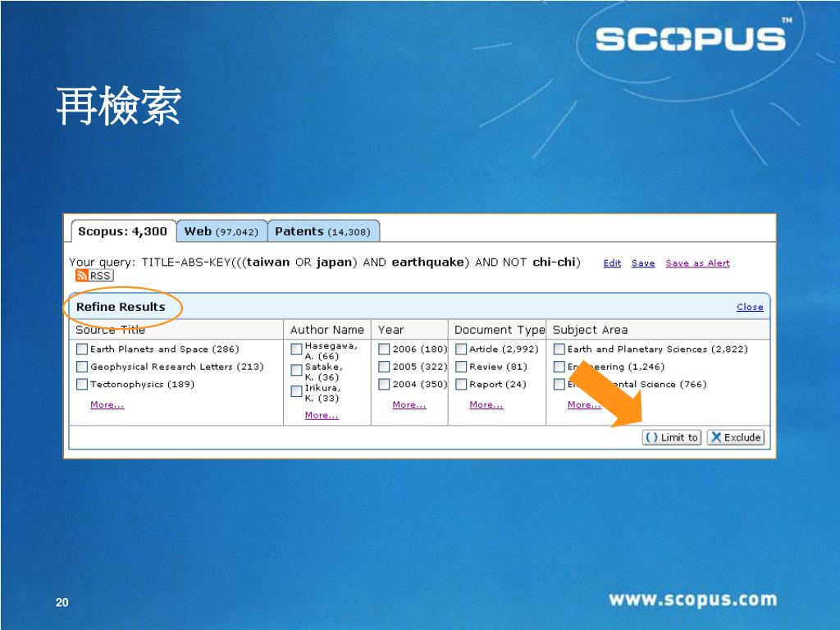Tick the Report (24) document type

coord(461,385)
